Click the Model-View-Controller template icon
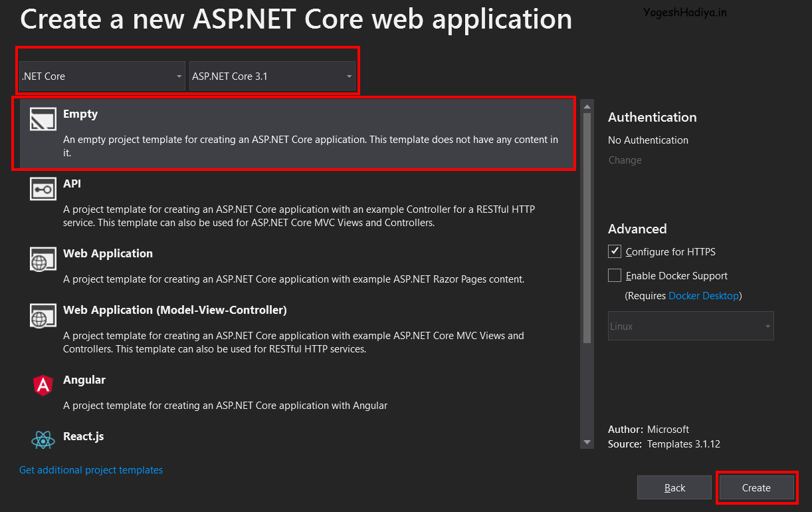Image resolution: width=812 pixels, height=512 pixels. [43, 316]
